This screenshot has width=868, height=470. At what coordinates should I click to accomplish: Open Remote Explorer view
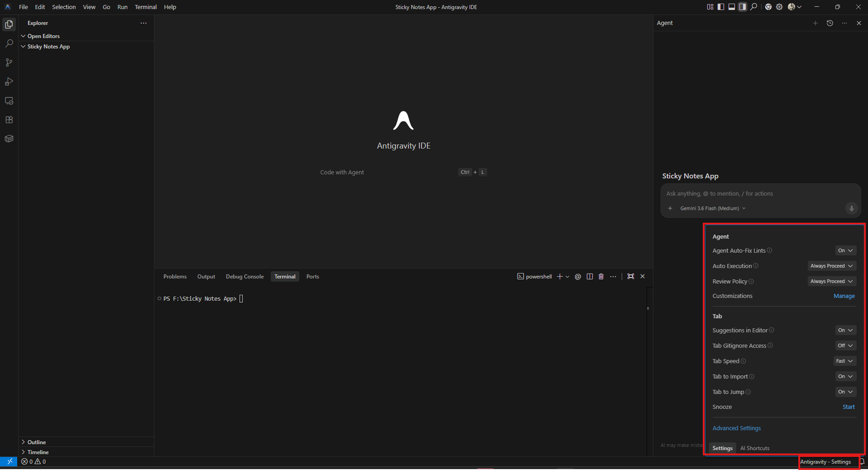click(x=9, y=101)
